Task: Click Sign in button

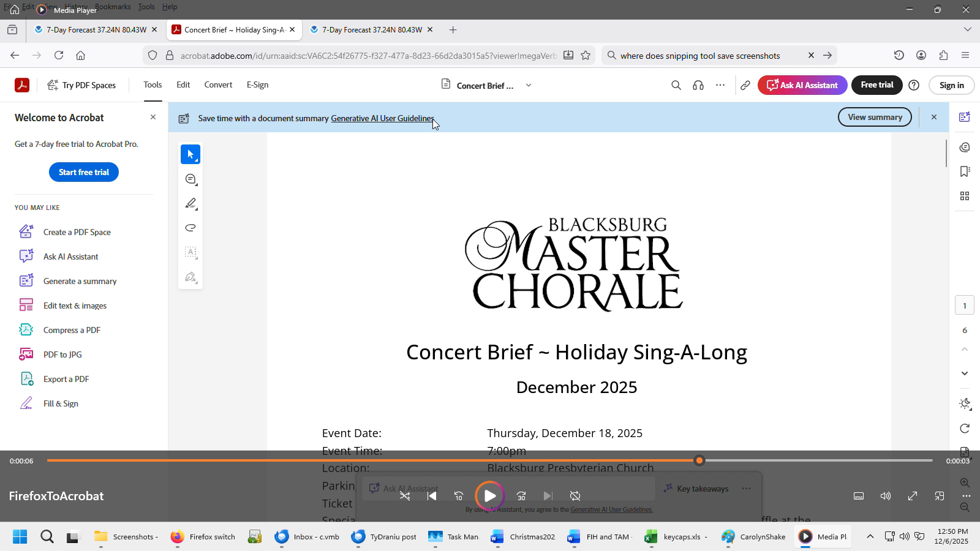Action: [951, 85]
